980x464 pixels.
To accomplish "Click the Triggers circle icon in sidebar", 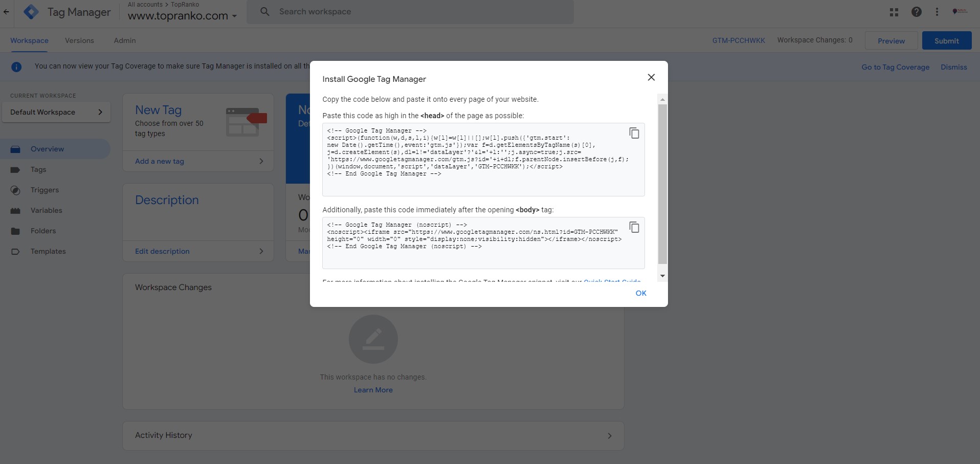I will [x=15, y=190].
